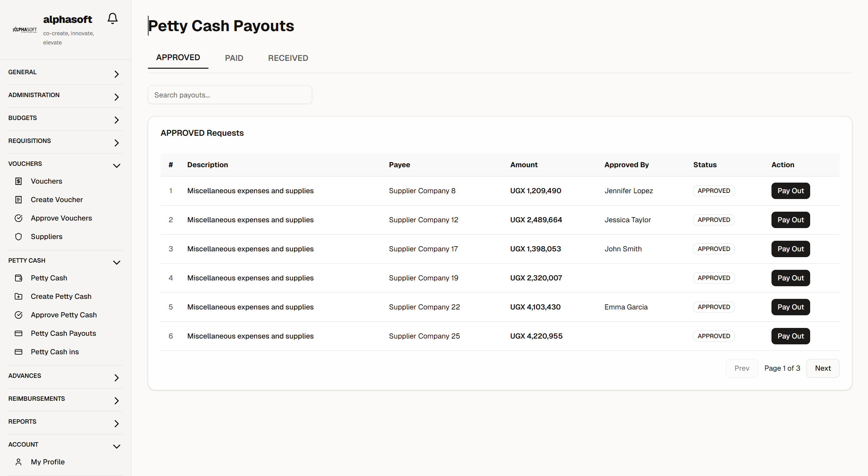This screenshot has height=476, width=868.
Task: Switch to the RECEIVED tab
Action: [x=288, y=58]
